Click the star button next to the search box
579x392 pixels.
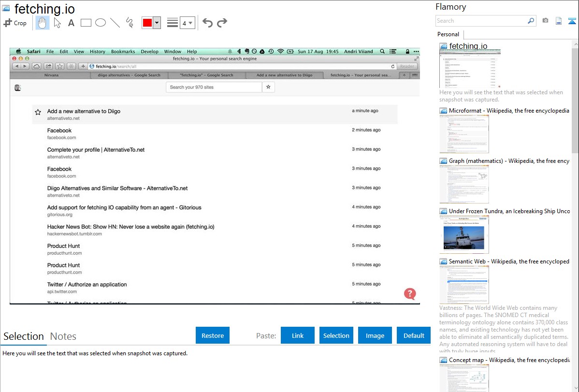pos(268,87)
